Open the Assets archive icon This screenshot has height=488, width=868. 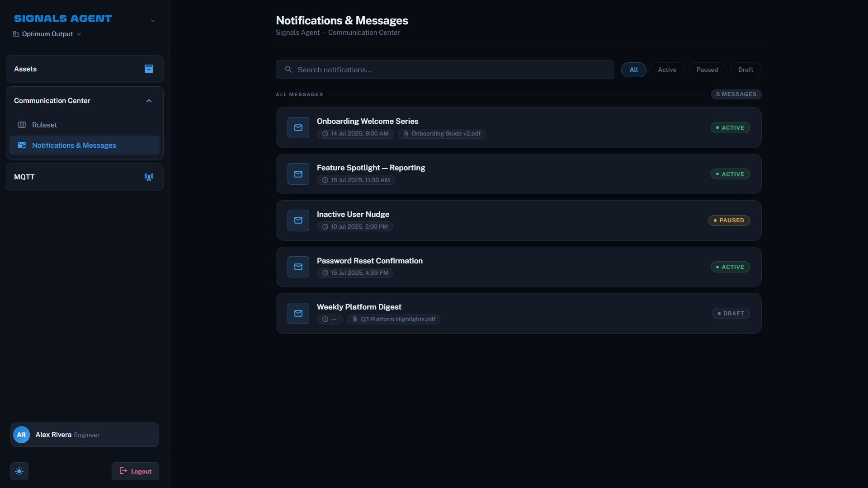pos(149,69)
